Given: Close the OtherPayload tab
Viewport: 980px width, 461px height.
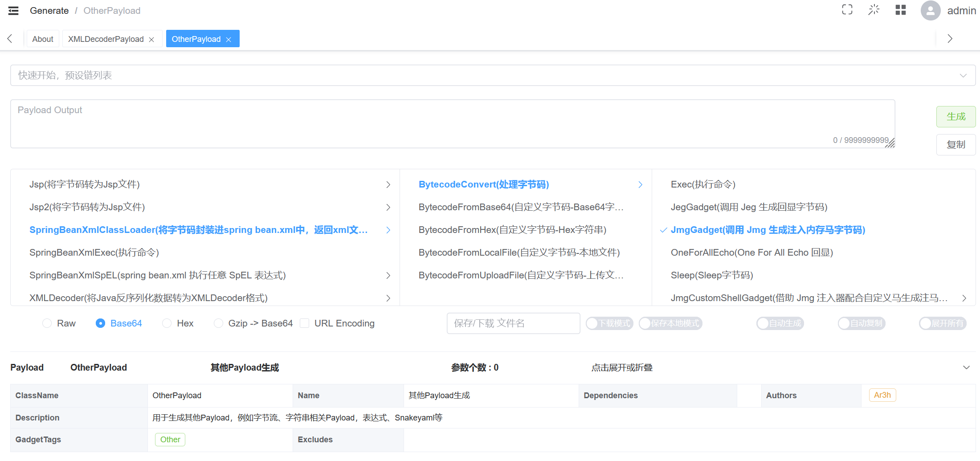Looking at the screenshot, I should (229, 40).
